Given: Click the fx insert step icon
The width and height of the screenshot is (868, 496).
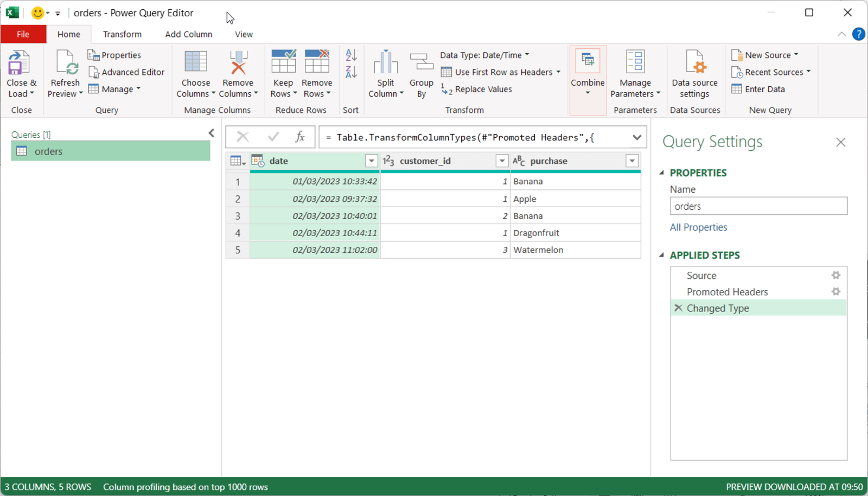Looking at the screenshot, I should [300, 137].
